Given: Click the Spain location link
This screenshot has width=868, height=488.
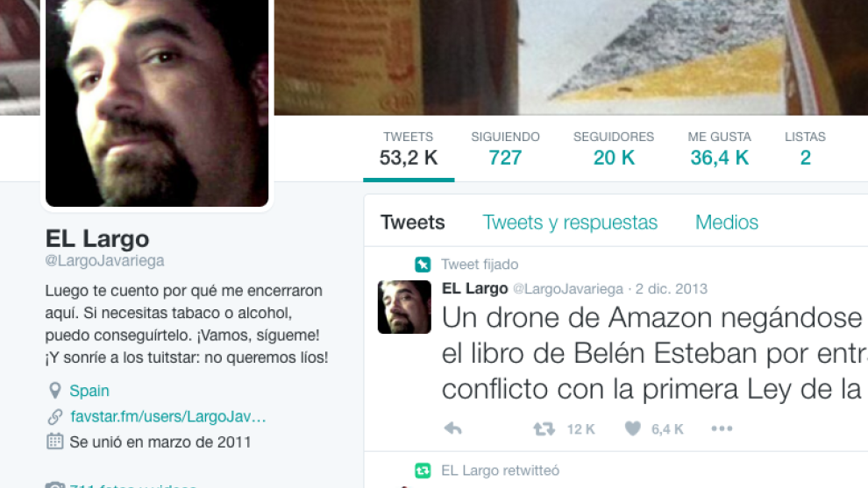Looking at the screenshot, I should point(89,391).
